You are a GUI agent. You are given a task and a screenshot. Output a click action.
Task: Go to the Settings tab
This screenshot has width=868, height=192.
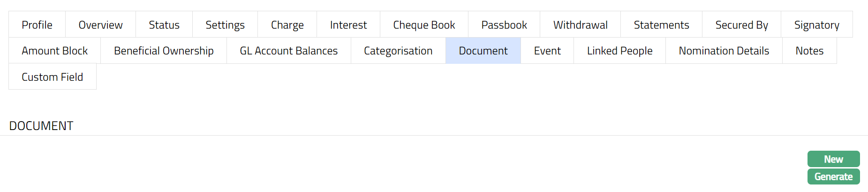point(225,25)
